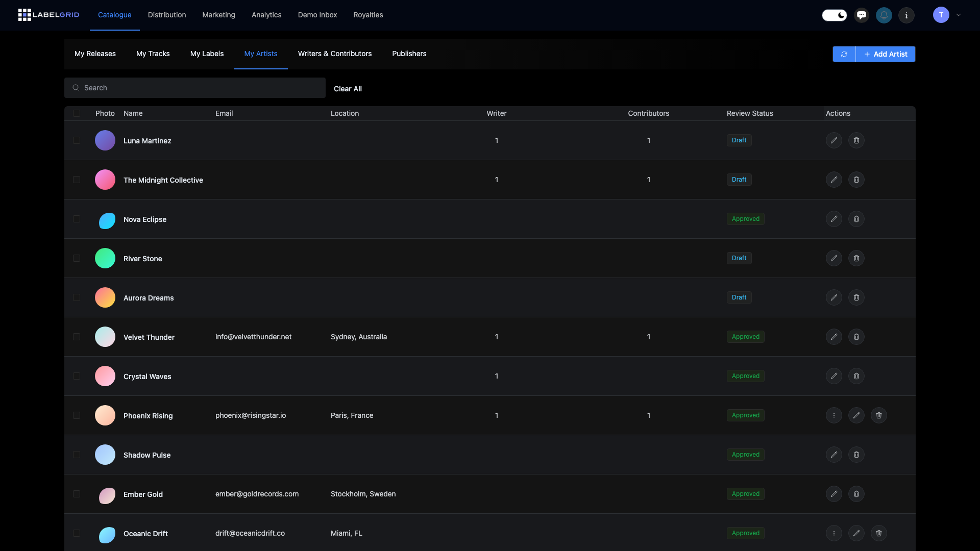Open the three-dot actions menu for Oceanic Drift

click(x=834, y=533)
